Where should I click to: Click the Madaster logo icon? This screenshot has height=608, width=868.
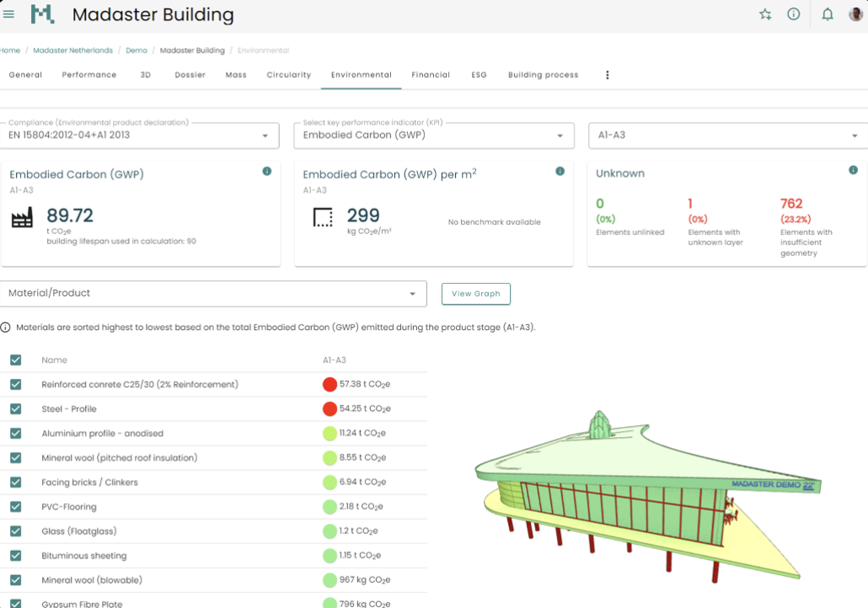pyautogui.click(x=42, y=14)
